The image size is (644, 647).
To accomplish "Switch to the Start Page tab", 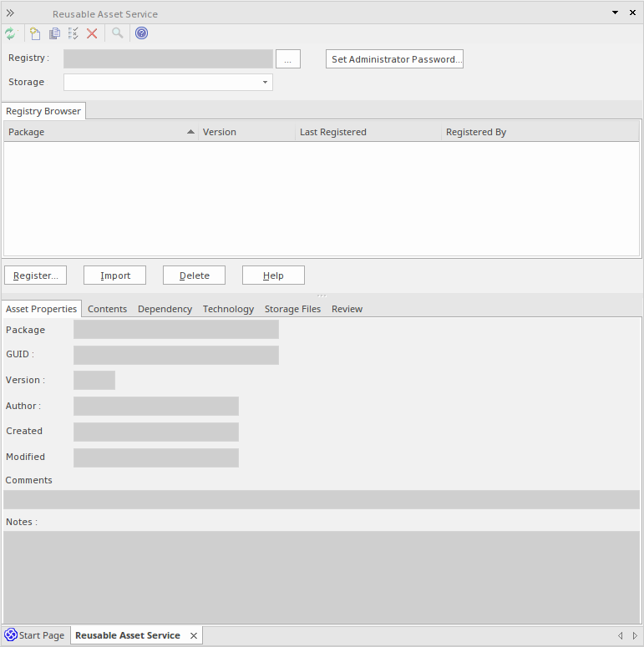I will pos(35,635).
